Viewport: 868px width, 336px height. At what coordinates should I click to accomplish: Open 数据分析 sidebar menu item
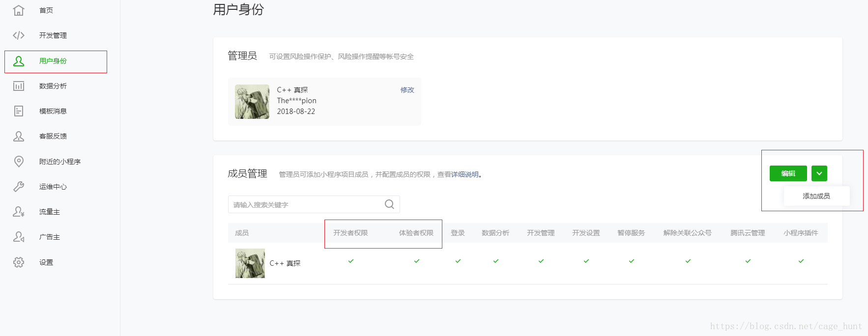point(53,86)
